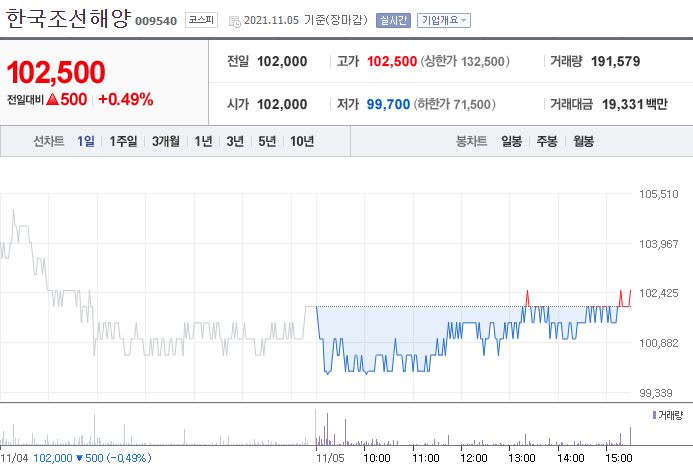The width and height of the screenshot is (693, 476).
Task: Click the current price 102,500
Action: click(x=56, y=72)
